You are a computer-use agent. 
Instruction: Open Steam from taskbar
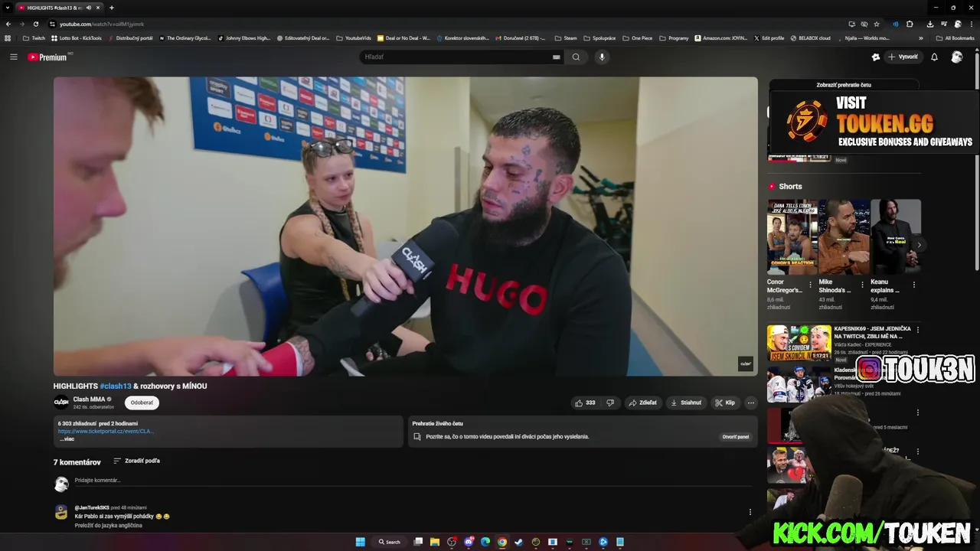click(518, 542)
